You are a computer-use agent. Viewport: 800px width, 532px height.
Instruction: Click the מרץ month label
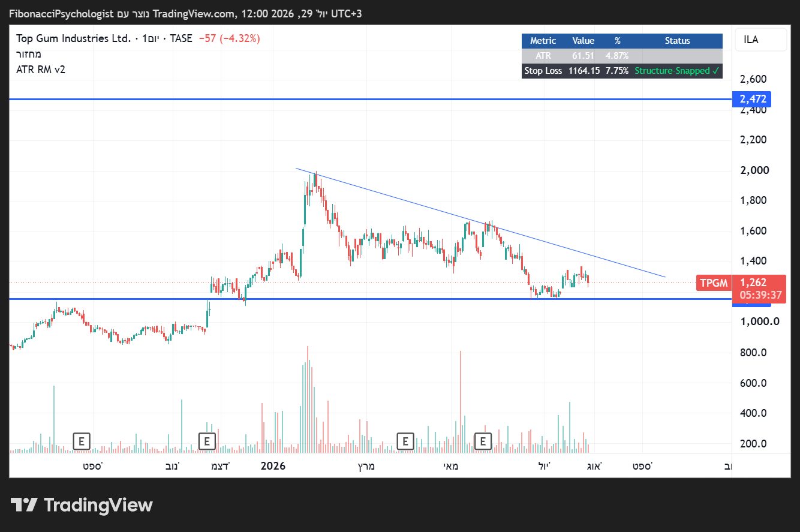click(366, 466)
